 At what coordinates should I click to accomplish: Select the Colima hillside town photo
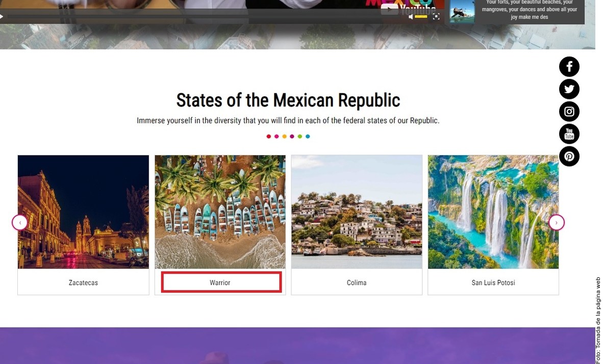click(357, 212)
